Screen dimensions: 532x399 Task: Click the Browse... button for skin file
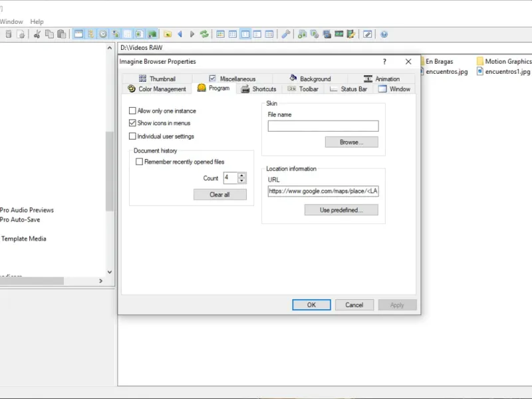point(352,142)
